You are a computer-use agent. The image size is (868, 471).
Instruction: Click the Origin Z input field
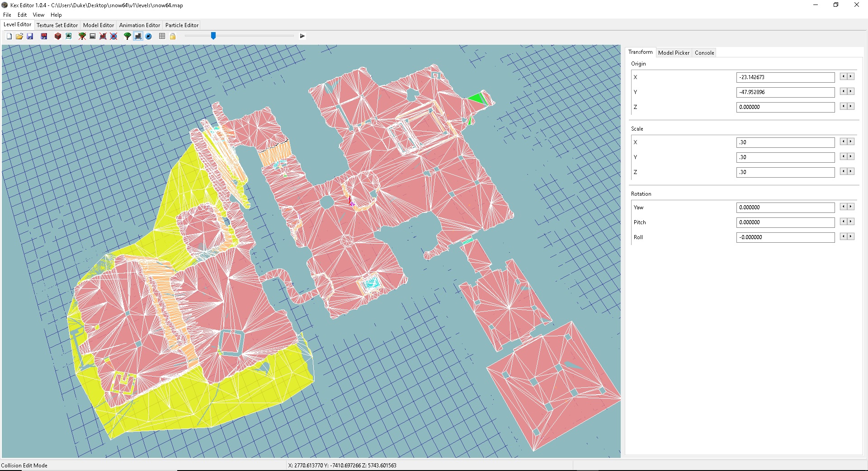(x=785, y=107)
